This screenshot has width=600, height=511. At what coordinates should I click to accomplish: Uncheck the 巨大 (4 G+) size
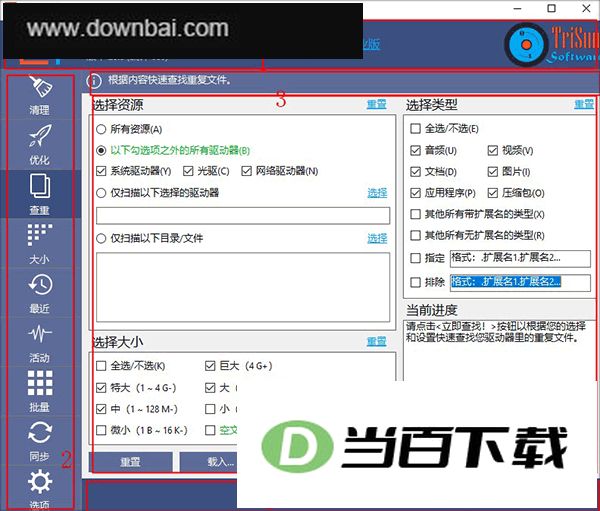coord(210,366)
